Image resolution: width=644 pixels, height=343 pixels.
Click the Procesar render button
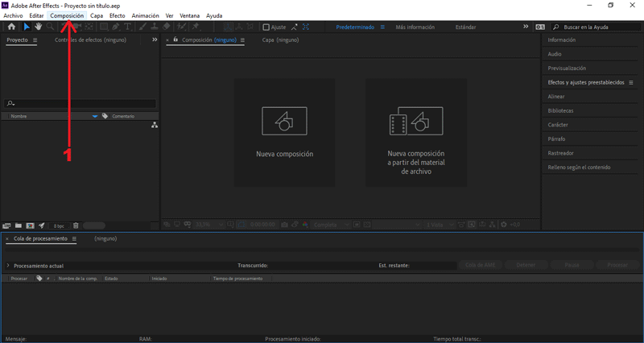tap(617, 265)
